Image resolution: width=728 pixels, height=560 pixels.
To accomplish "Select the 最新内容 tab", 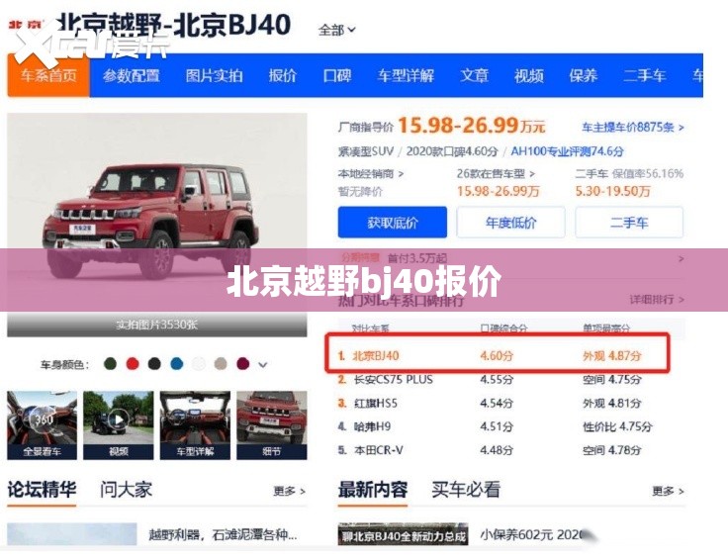I will click(373, 490).
